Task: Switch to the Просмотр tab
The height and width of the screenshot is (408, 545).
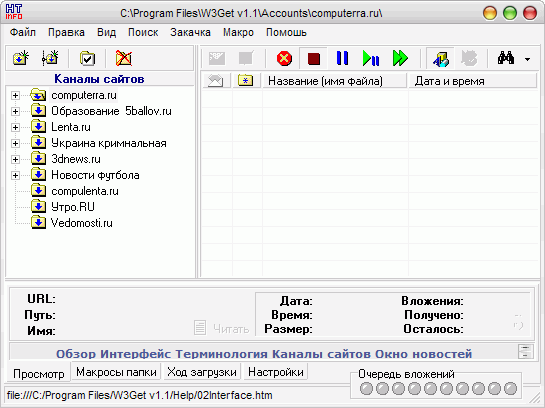Action: coord(39,374)
